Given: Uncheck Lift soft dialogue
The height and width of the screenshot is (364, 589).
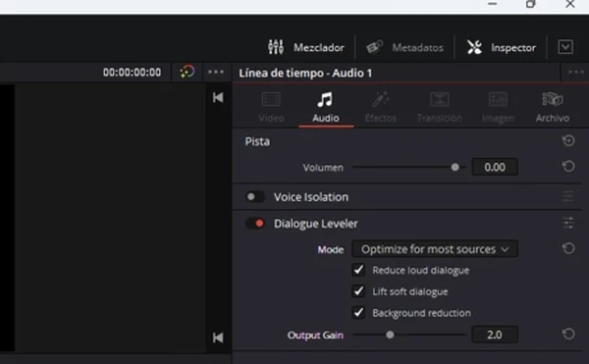Looking at the screenshot, I should click(358, 291).
